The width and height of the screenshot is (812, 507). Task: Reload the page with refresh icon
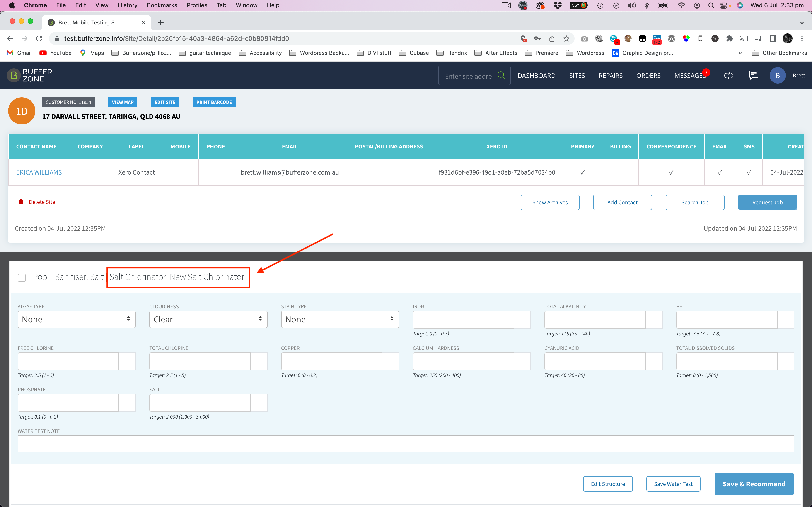tap(39, 38)
